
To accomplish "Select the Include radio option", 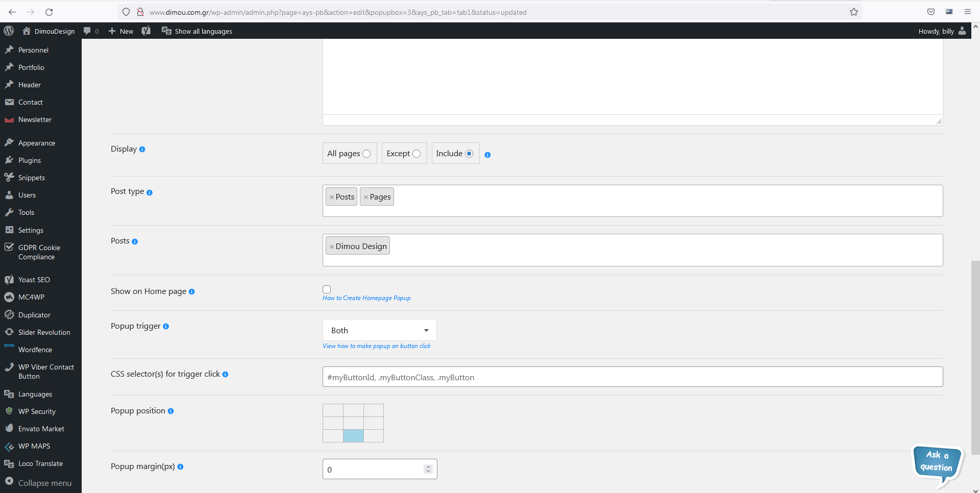I will coord(469,154).
